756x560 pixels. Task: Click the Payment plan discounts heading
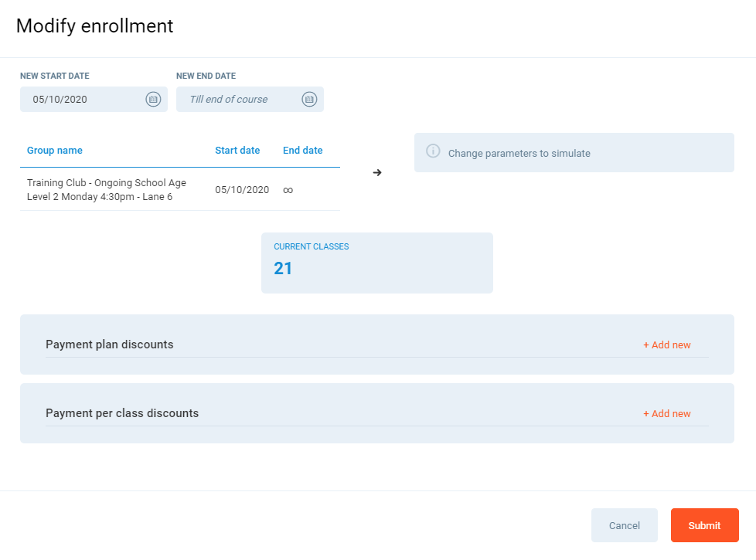coord(110,344)
